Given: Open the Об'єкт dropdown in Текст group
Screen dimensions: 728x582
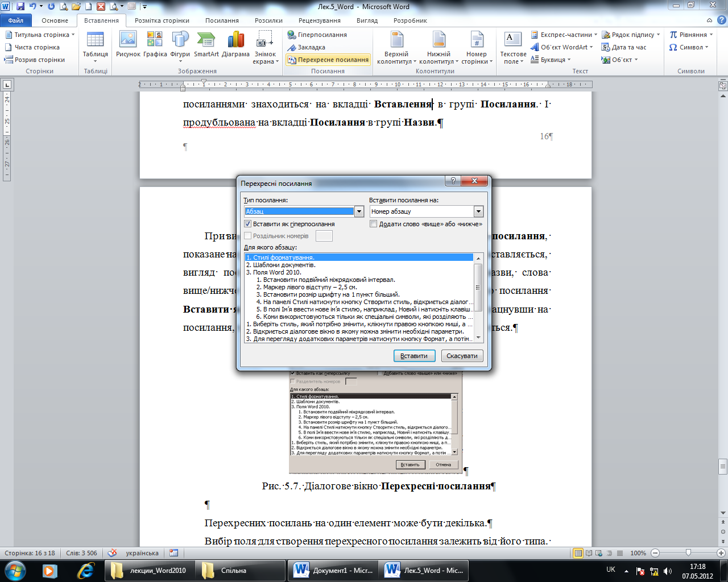Looking at the screenshot, I should click(x=620, y=60).
